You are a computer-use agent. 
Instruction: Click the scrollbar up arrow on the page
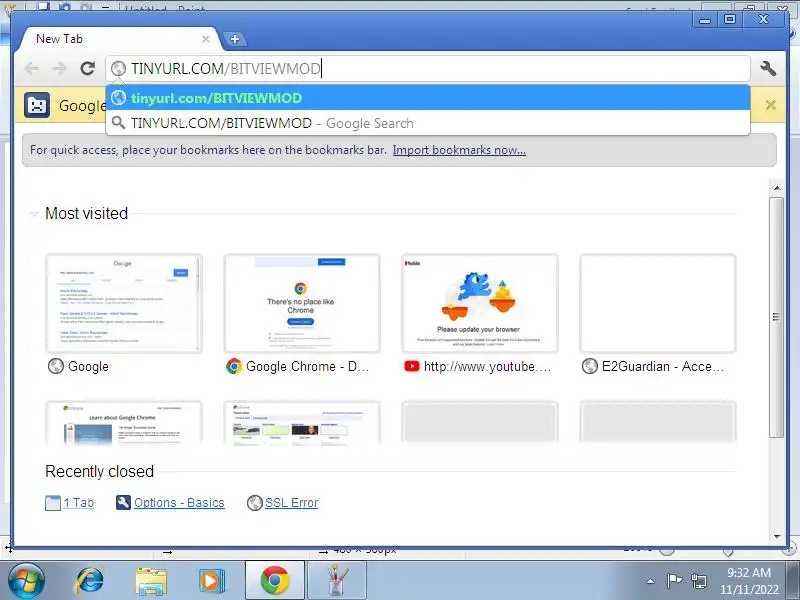(x=777, y=188)
